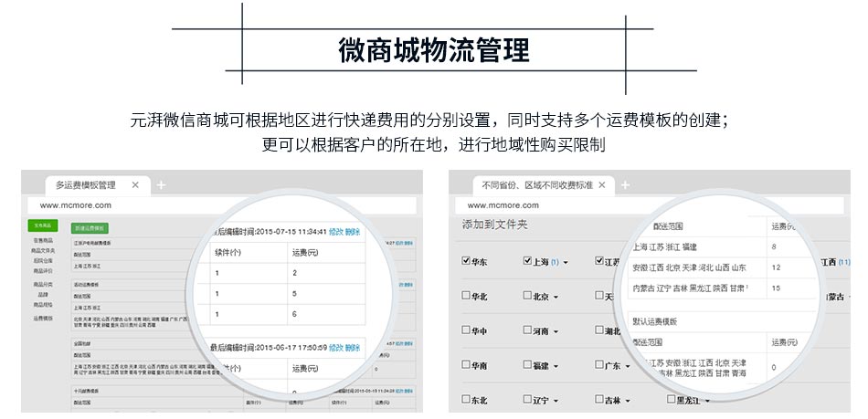The width and height of the screenshot is (868, 419).
Task: Check the 吉林 checkbox
Action: (599, 399)
